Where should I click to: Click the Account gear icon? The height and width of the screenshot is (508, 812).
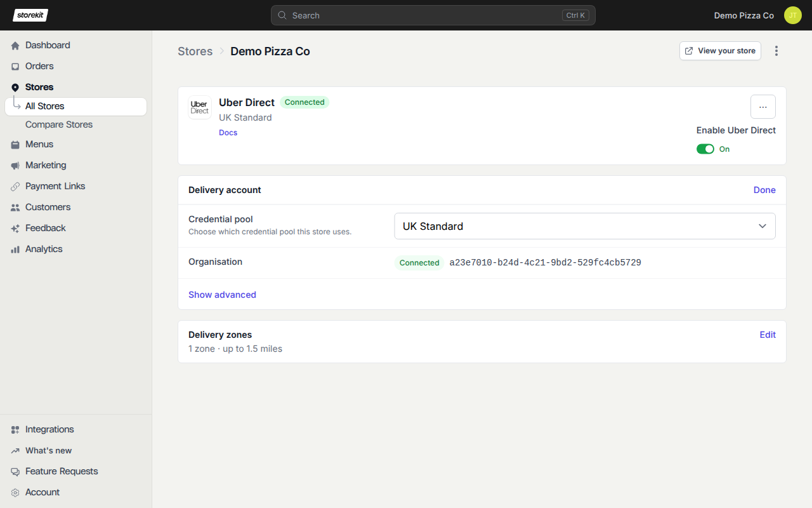coord(15,493)
